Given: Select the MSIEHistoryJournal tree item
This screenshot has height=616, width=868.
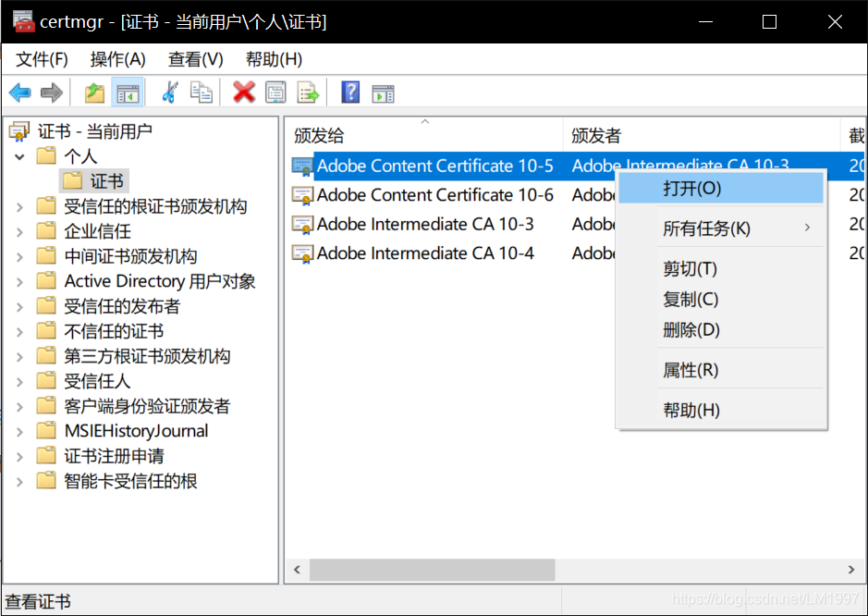Looking at the screenshot, I should click(136, 430).
